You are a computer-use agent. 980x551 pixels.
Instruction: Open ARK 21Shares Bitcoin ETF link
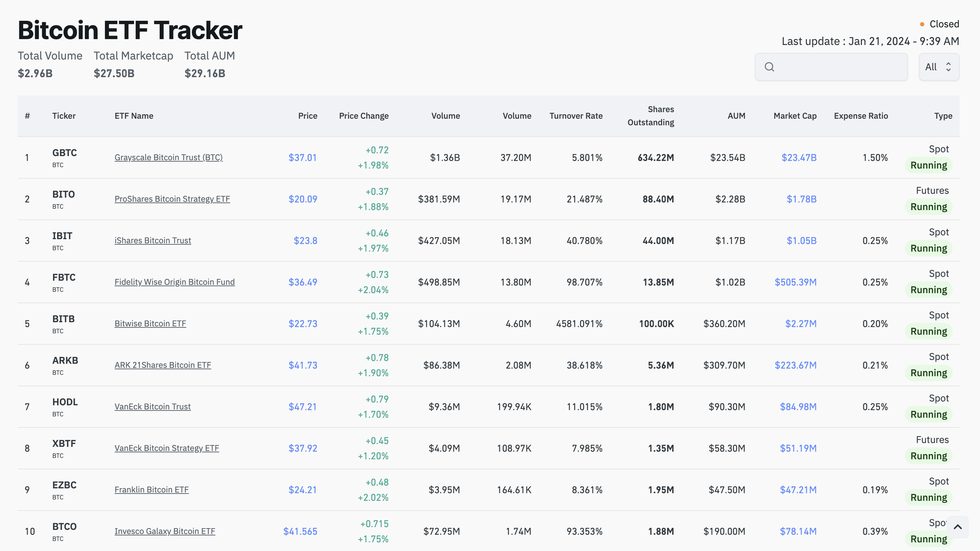pos(162,365)
